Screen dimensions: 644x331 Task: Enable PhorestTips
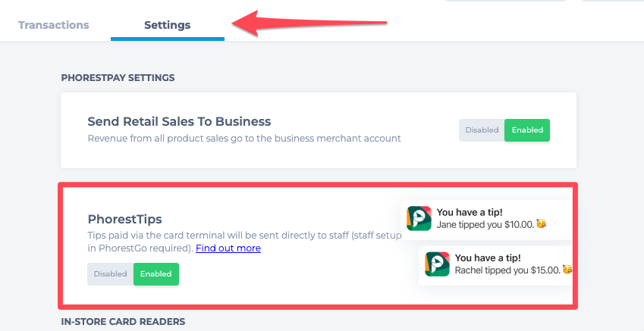point(156,274)
